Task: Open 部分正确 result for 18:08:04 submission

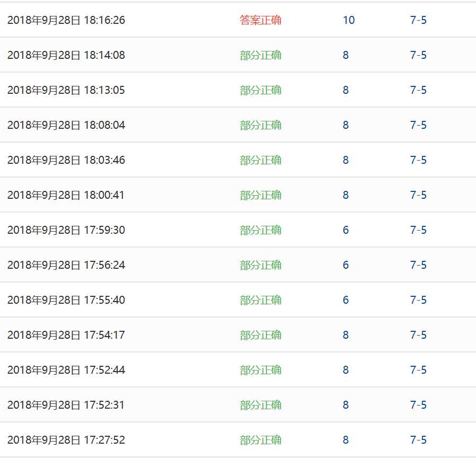Action: pyautogui.click(x=260, y=125)
